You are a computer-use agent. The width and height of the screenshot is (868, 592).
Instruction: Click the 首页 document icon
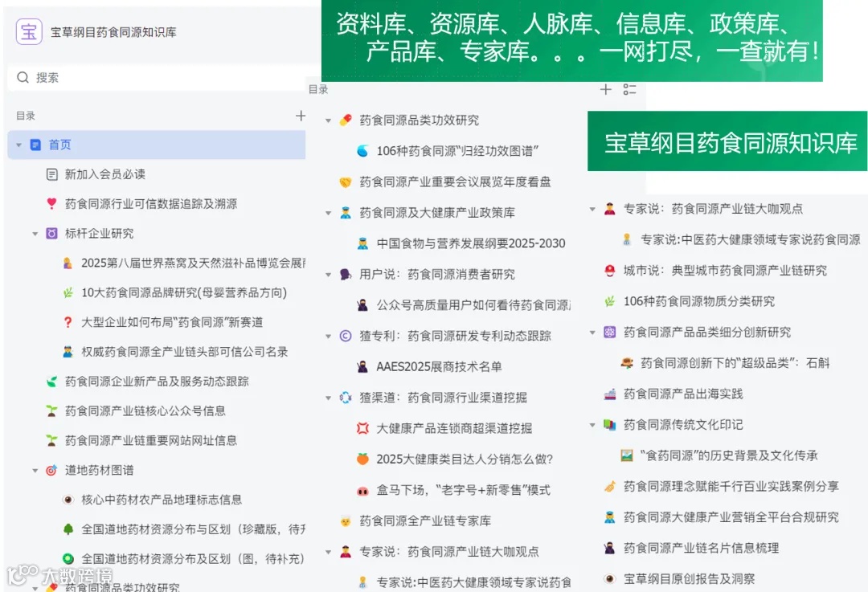coord(35,145)
